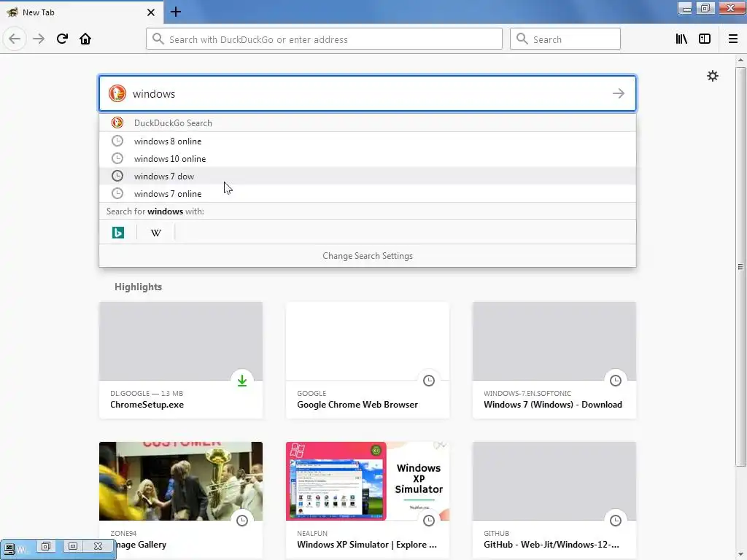Toggle the sidebar view icon
The width and height of the screenshot is (747, 560).
(705, 39)
